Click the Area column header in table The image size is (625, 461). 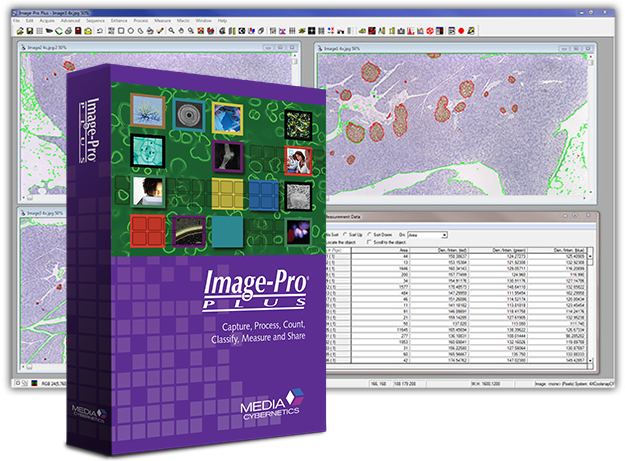pos(380,250)
